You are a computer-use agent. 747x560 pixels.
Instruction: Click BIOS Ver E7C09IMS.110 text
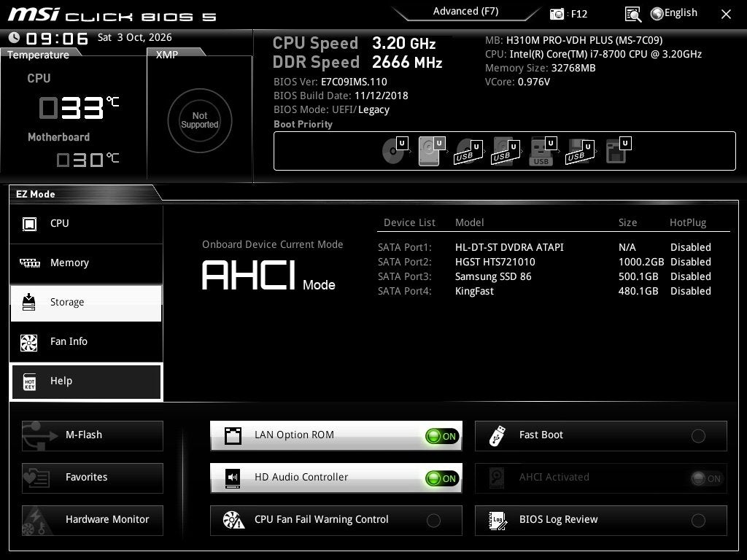[330, 82]
